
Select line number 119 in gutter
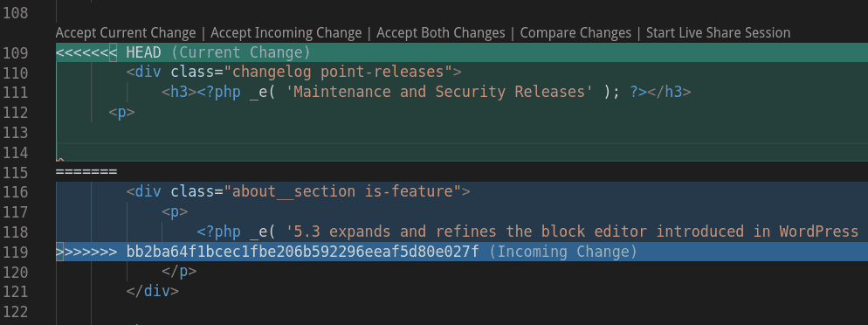pyautogui.click(x=16, y=252)
